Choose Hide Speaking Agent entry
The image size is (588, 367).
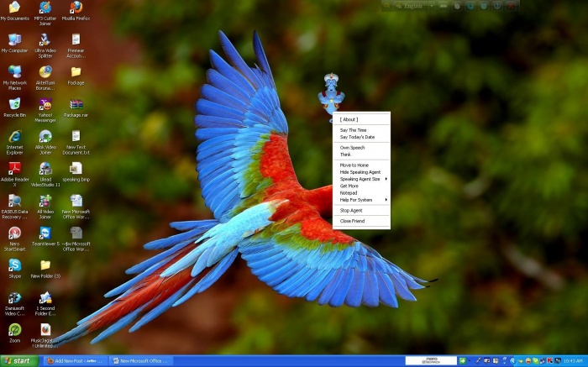[x=361, y=172]
